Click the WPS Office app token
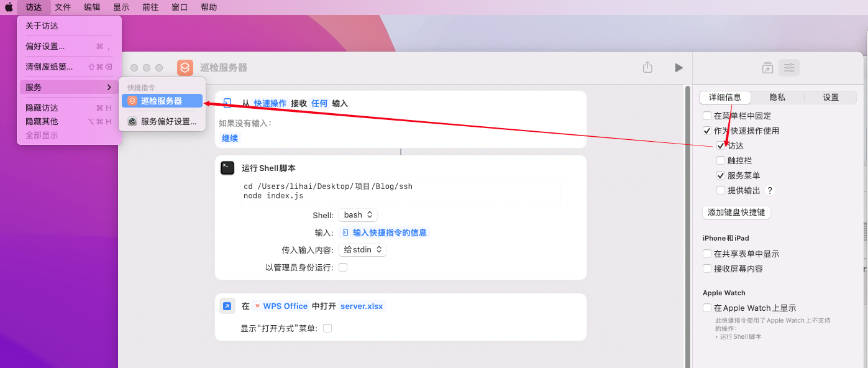Image resolution: width=868 pixels, height=368 pixels. click(x=281, y=306)
